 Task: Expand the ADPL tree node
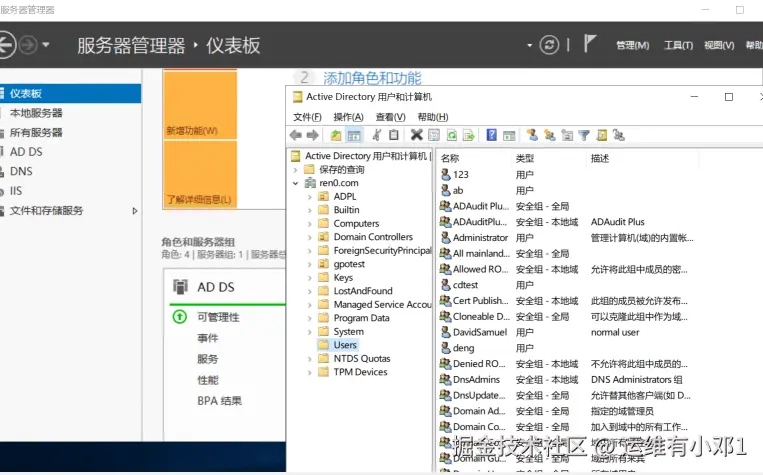[x=310, y=197]
